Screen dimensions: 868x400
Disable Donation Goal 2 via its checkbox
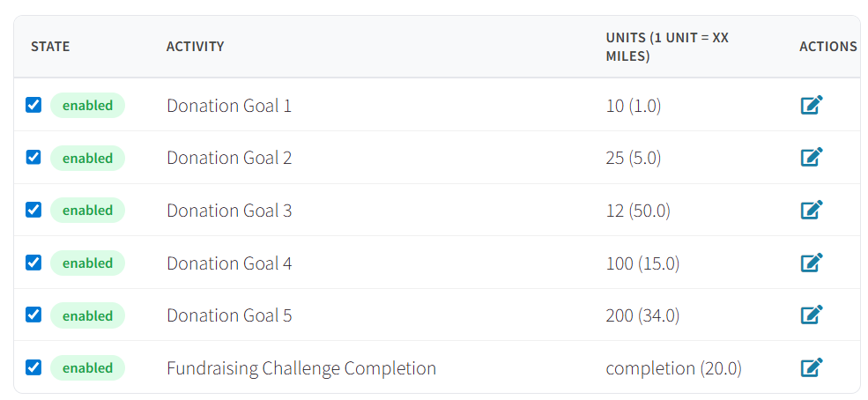tap(33, 157)
